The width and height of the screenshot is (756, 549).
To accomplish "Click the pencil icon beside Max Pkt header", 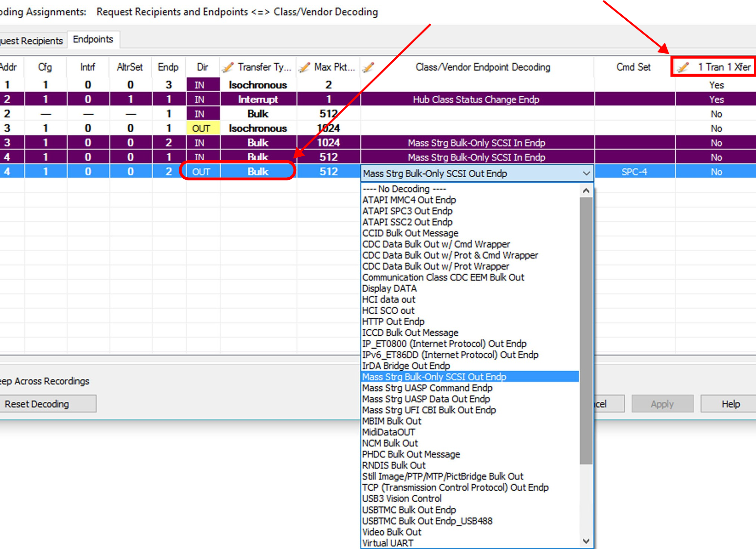I will 304,67.
